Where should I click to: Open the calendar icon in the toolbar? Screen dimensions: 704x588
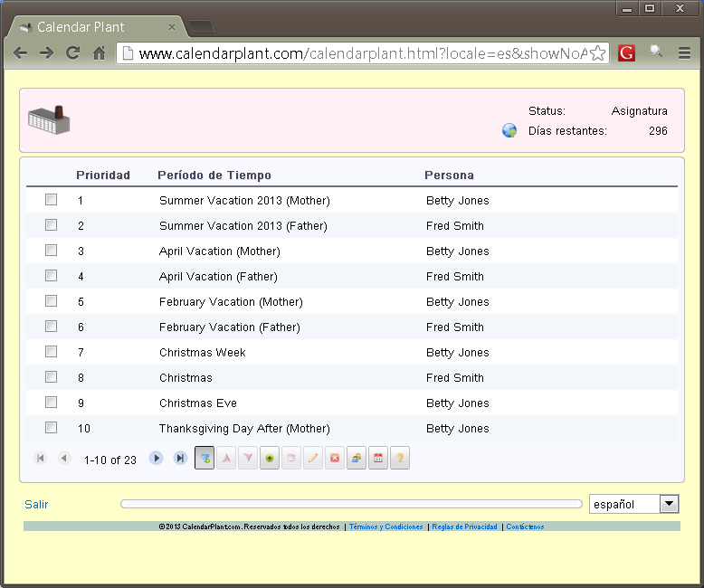[378, 459]
